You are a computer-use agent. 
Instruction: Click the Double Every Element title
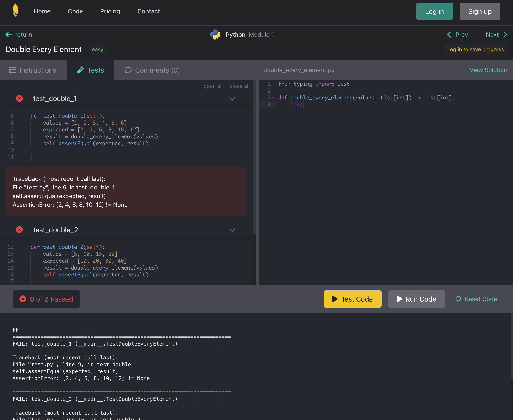(44, 49)
